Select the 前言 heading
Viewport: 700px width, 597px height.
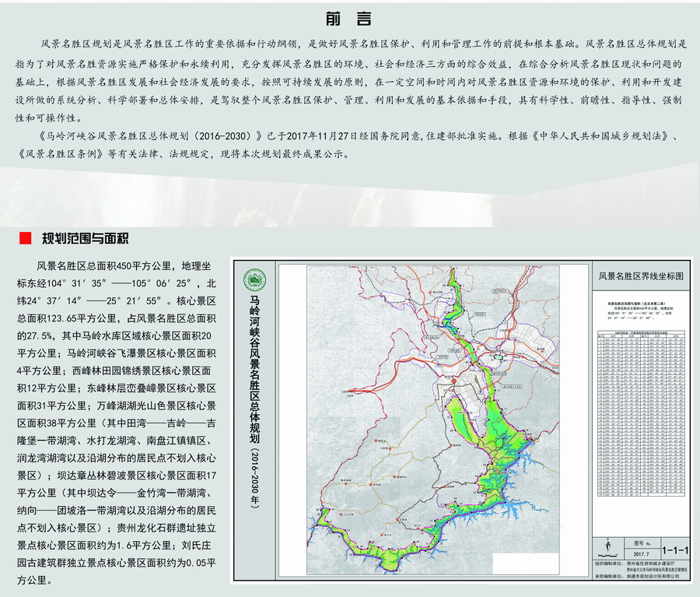pos(348,19)
